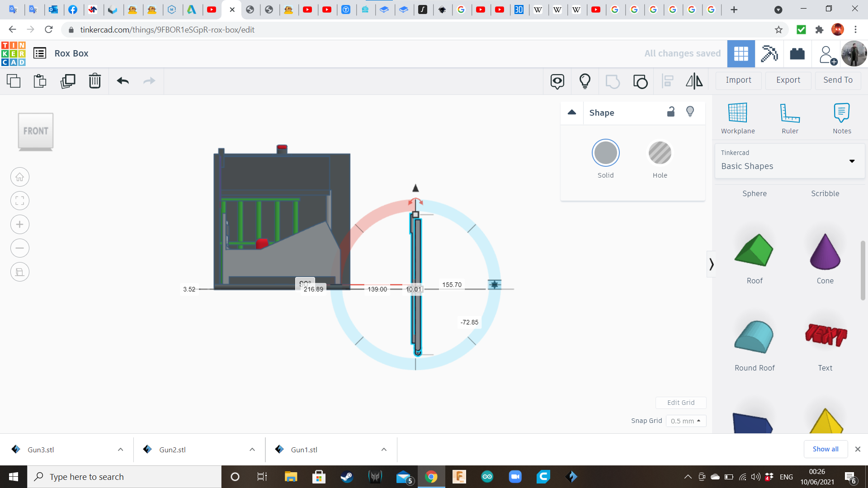Click the Edit Grid button
The image size is (868, 488).
680,403
